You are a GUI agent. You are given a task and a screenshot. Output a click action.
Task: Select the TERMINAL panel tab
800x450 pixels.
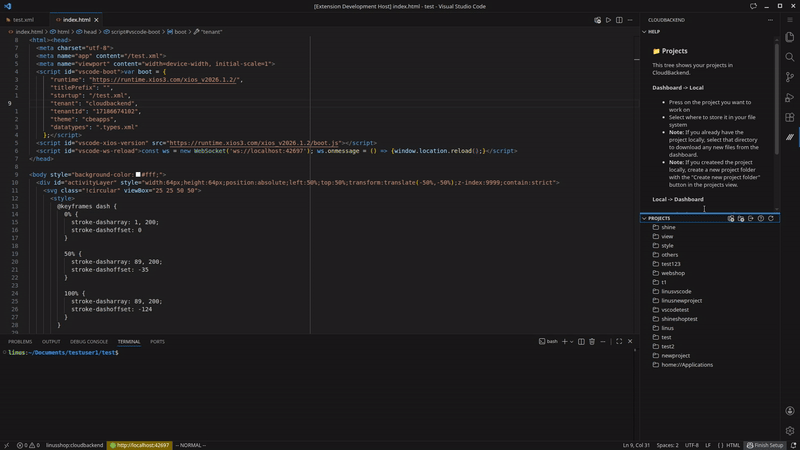pyautogui.click(x=129, y=341)
